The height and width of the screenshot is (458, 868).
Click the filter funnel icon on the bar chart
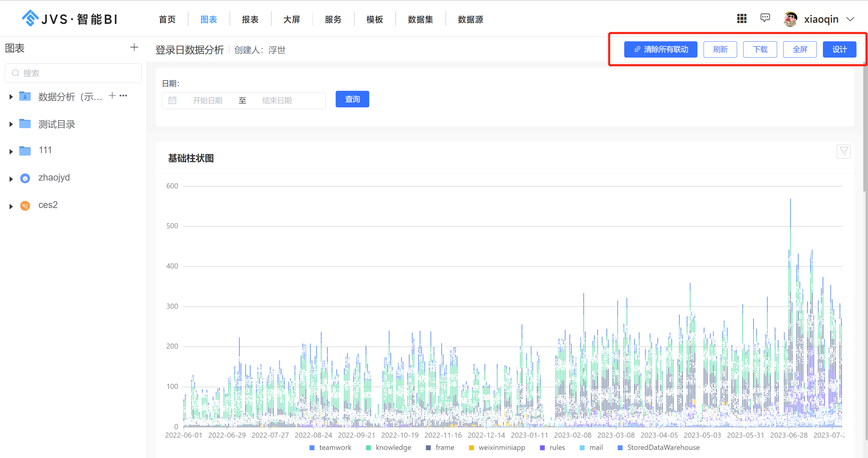(x=844, y=151)
